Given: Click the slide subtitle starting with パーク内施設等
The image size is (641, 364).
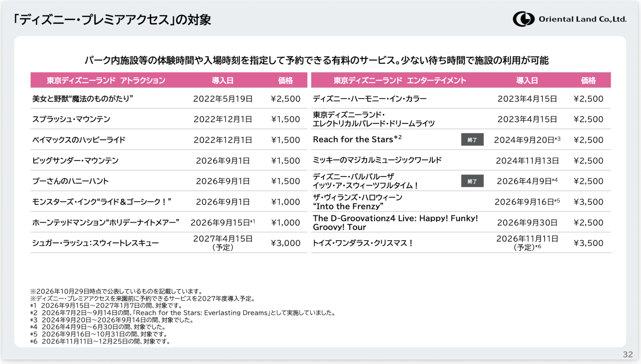Looking at the screenshot, I should [x=316, y=60].
